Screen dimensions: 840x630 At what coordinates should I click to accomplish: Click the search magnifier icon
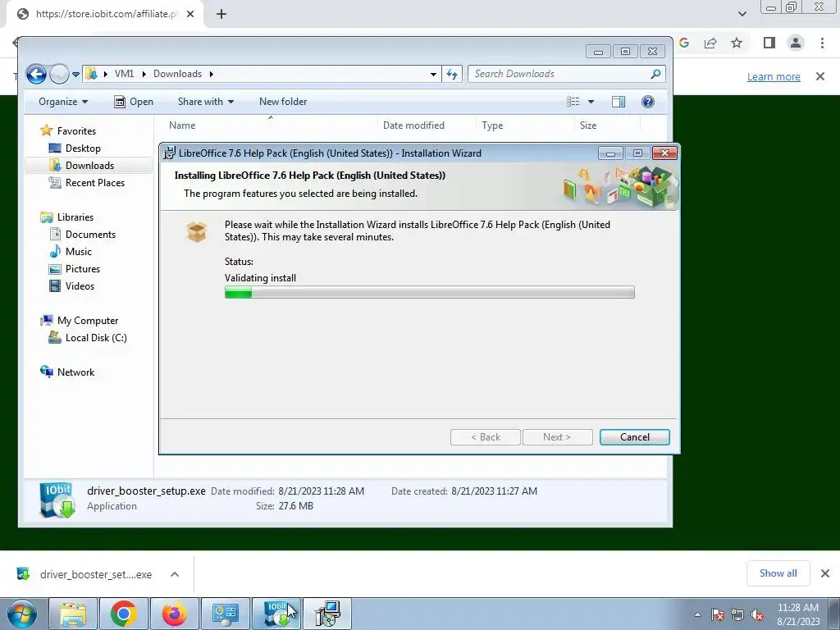[x=655, y=74]
